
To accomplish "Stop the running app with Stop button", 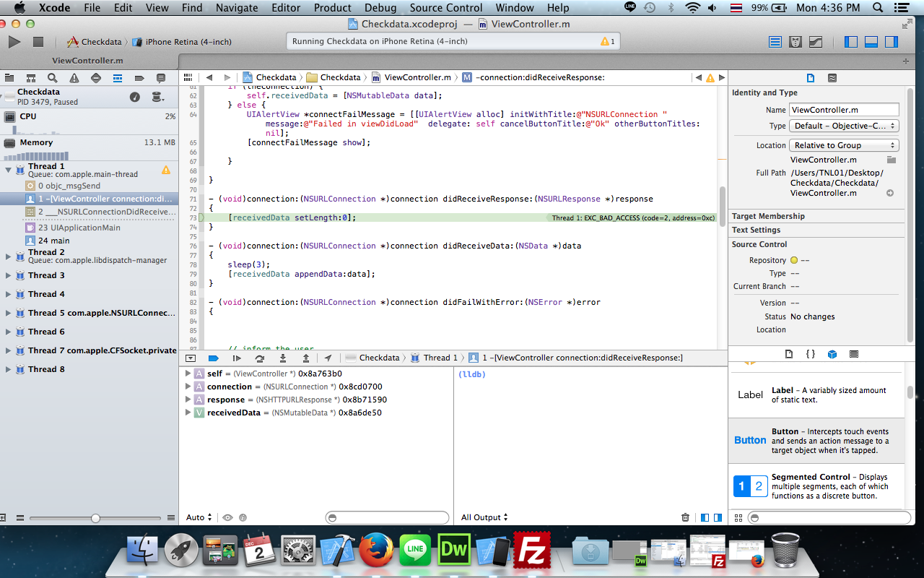I will coord(38,42).
